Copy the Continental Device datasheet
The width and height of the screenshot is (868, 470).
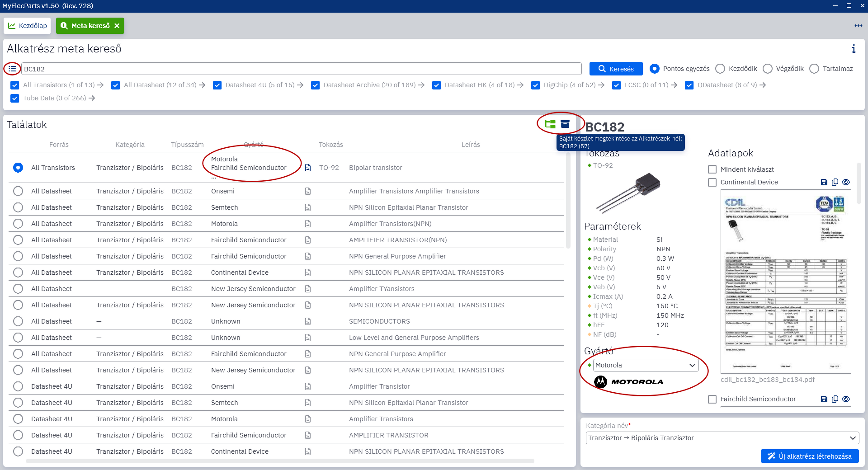[x=835, y=182]
